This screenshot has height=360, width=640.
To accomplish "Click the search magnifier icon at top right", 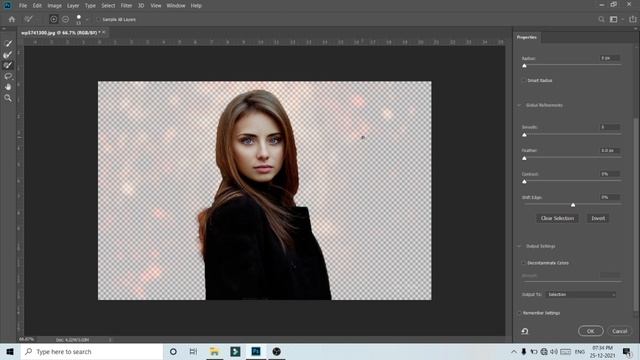I will point(601,19).
